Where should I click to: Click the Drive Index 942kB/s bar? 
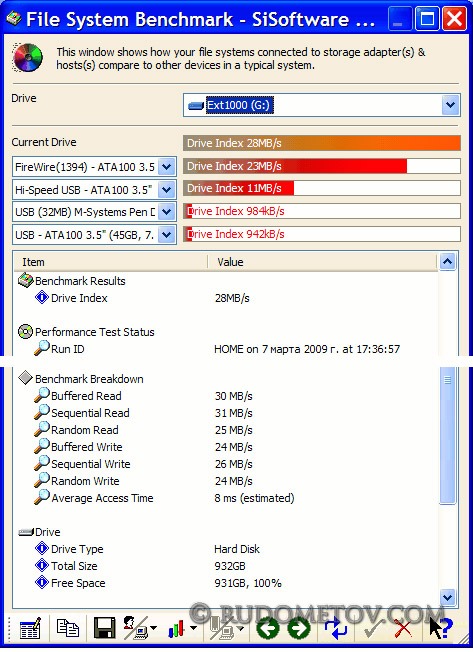coord(322,234)
